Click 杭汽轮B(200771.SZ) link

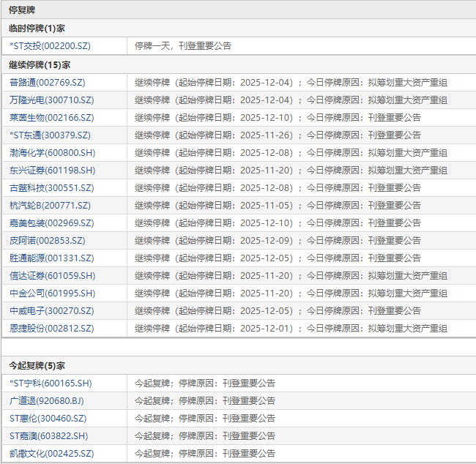coord(50,206)
